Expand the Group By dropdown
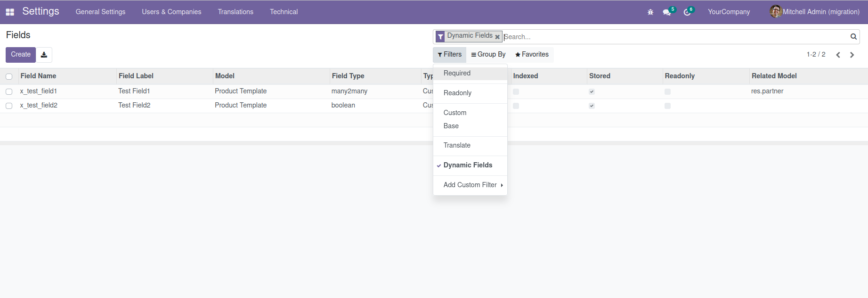 [x=488, y=55]
